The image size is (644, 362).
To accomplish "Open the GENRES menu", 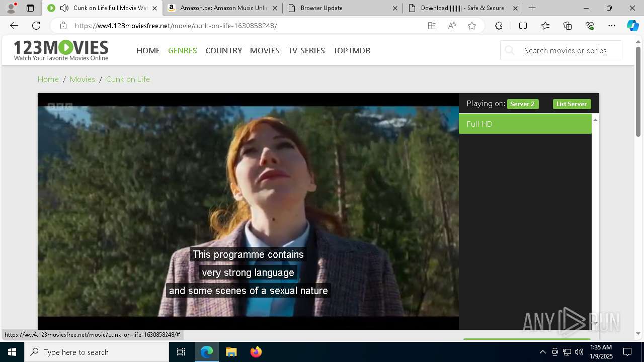I will (183, 50).
